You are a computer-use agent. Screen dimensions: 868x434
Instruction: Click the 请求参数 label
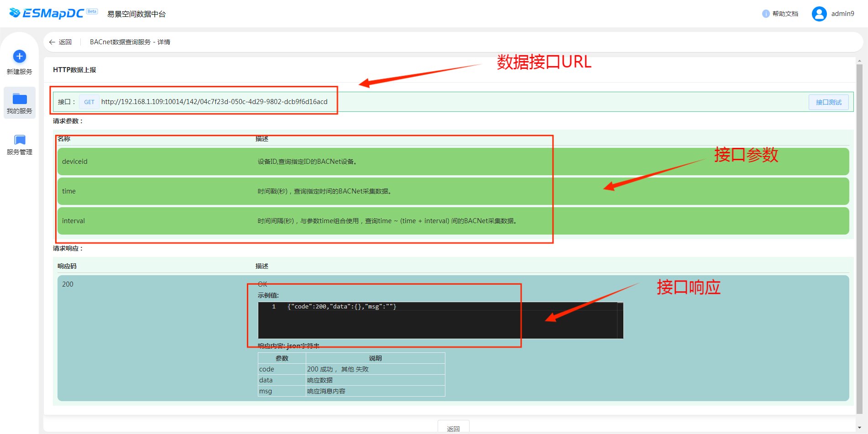click(x=68, y=121)
